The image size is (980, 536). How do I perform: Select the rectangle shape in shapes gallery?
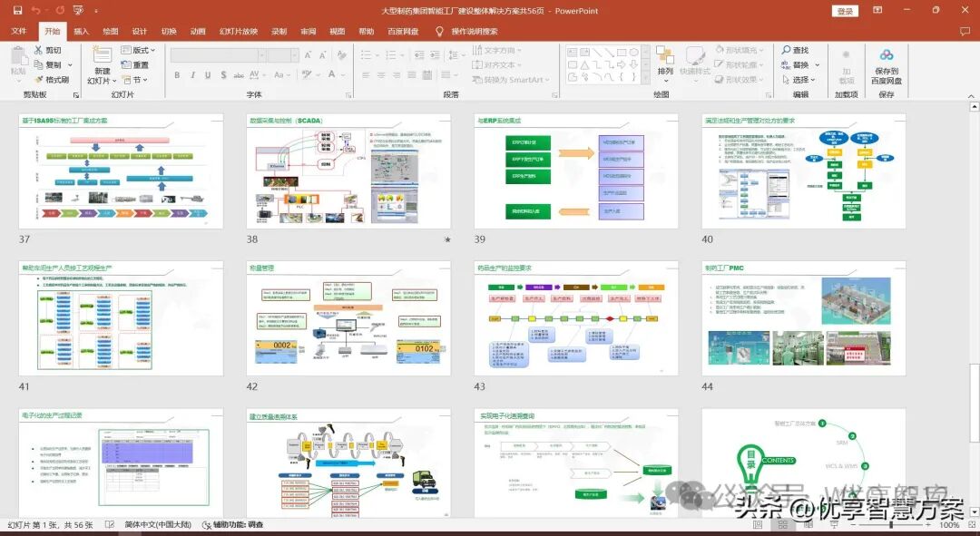(622, 53)
